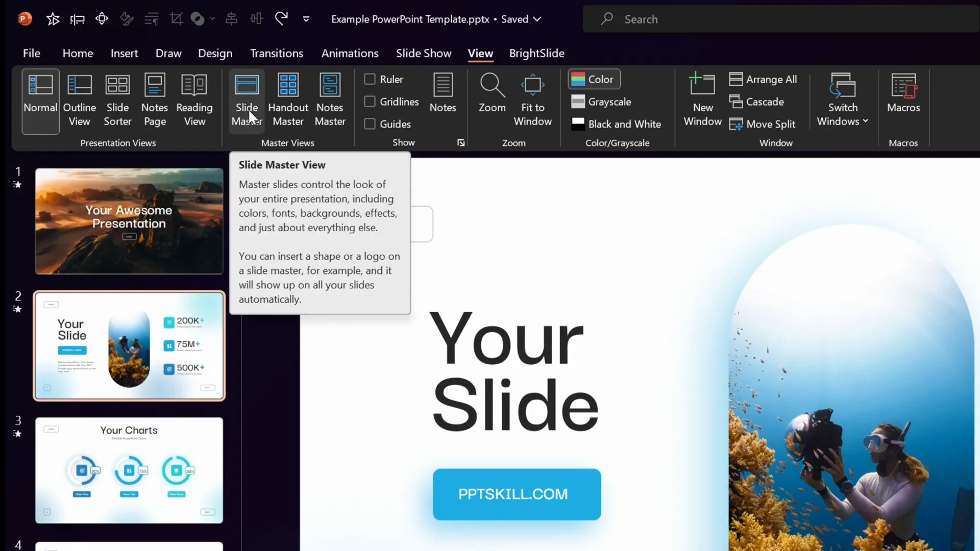Open Macros
Screen dimensions: 980x551
coord(903,93)
